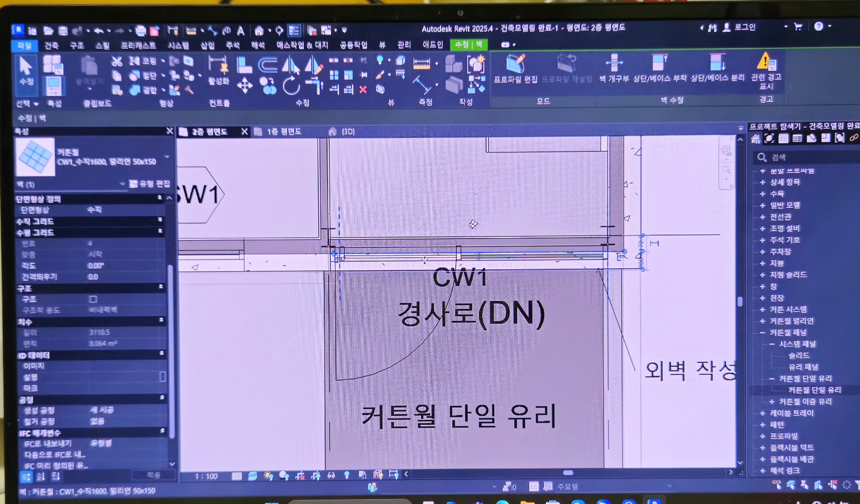Click the sun path icon in view bar

(268, 476)
